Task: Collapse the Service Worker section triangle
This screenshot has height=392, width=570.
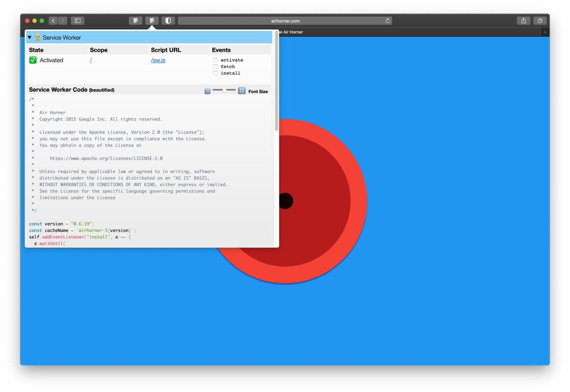Action: (29, 38)
